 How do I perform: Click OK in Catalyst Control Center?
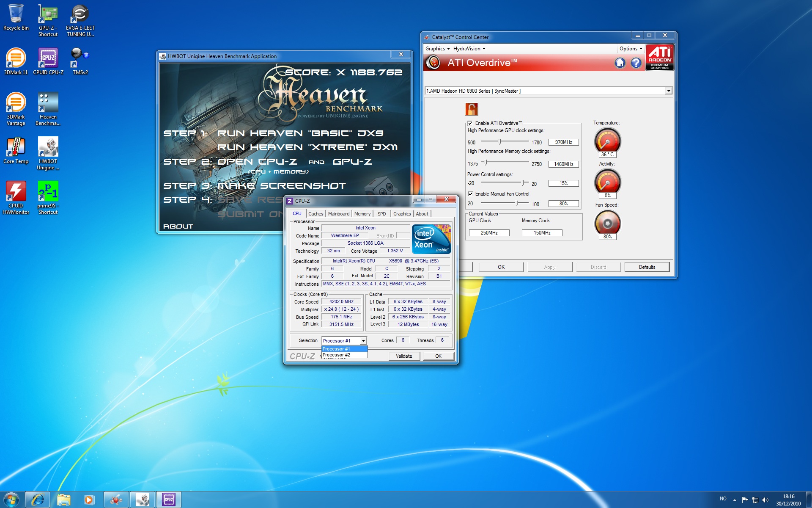[x=501, y=267]
